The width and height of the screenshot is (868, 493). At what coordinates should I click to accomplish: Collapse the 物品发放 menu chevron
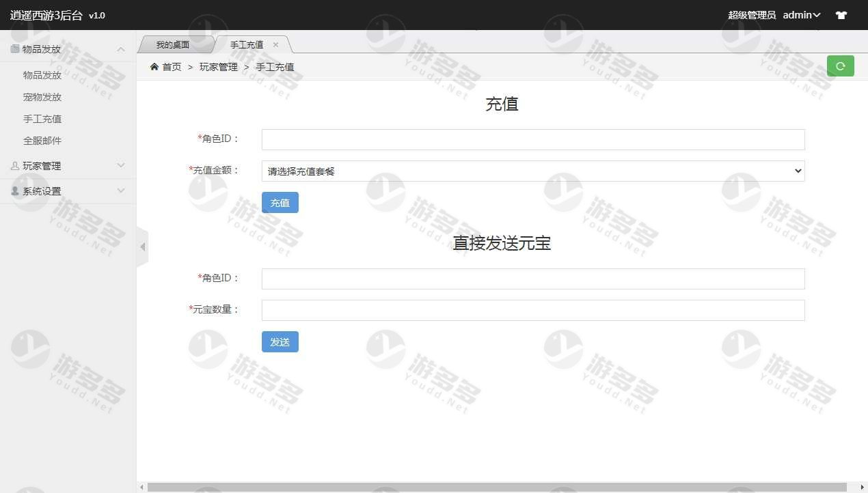click(121, 49)
